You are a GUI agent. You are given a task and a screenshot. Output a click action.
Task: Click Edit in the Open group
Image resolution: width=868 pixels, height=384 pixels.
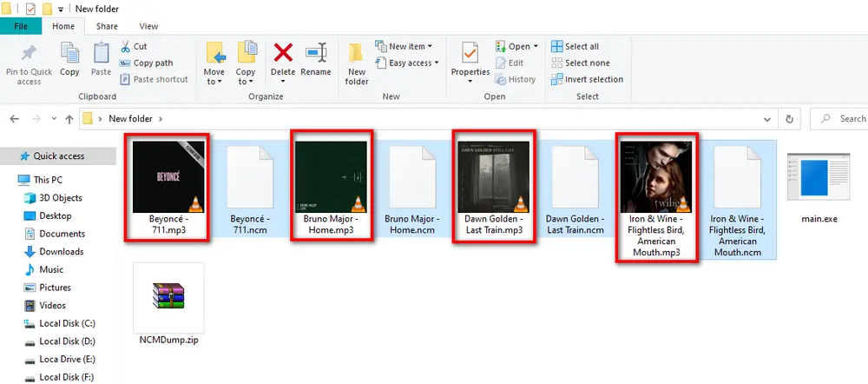510,63
